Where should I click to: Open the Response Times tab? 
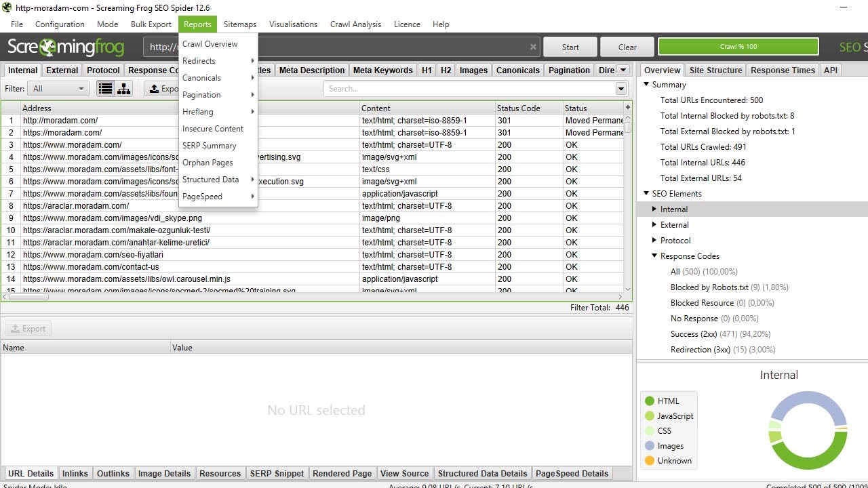783,70
